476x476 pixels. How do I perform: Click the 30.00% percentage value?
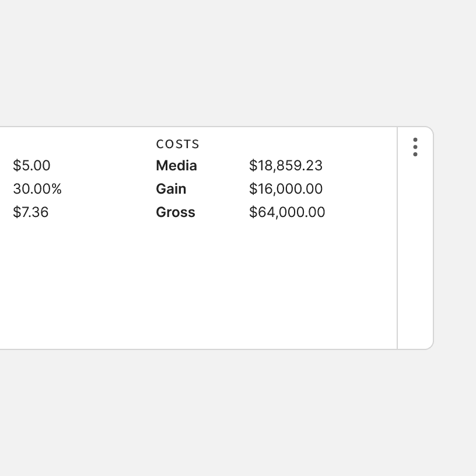click(37, 189)
